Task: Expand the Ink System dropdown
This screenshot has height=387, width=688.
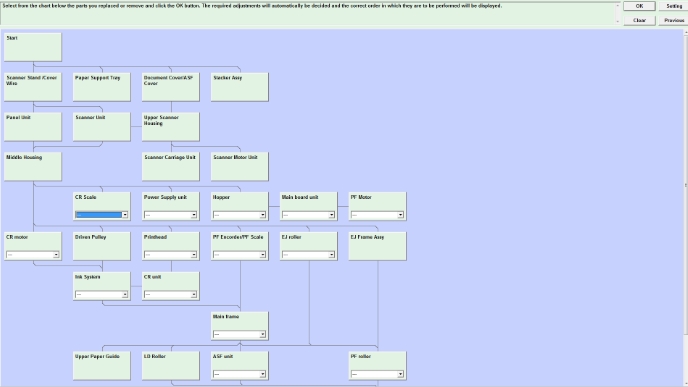Action: pos(101,294)
